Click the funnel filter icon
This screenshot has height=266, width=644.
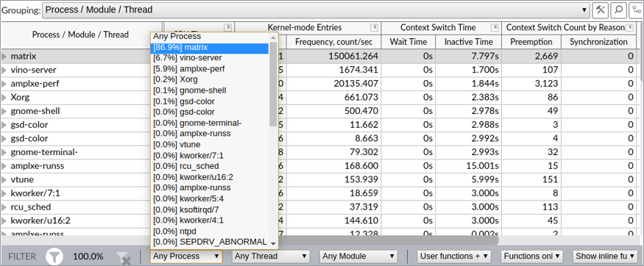coord(54,256)
